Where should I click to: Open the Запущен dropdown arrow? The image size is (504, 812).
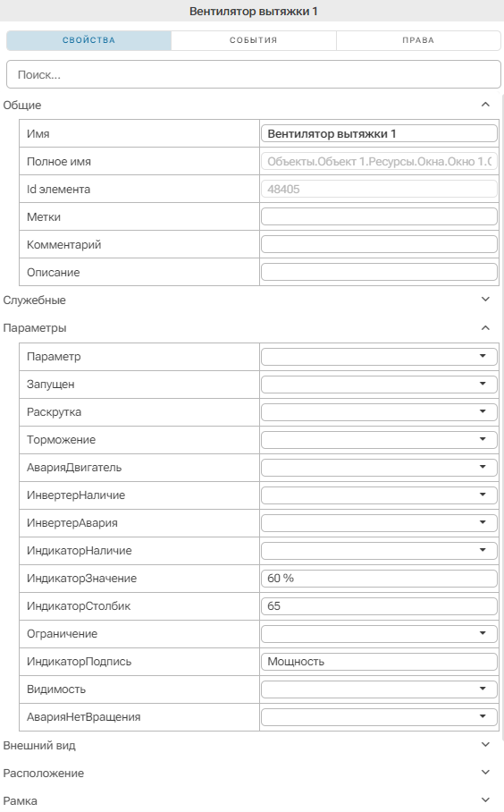[483, 384]
